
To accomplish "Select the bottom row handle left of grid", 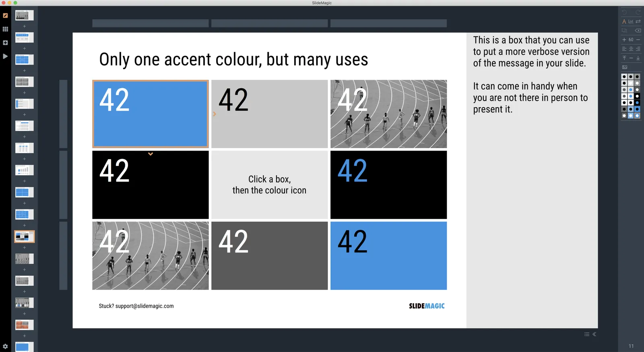I will point(63,256).
